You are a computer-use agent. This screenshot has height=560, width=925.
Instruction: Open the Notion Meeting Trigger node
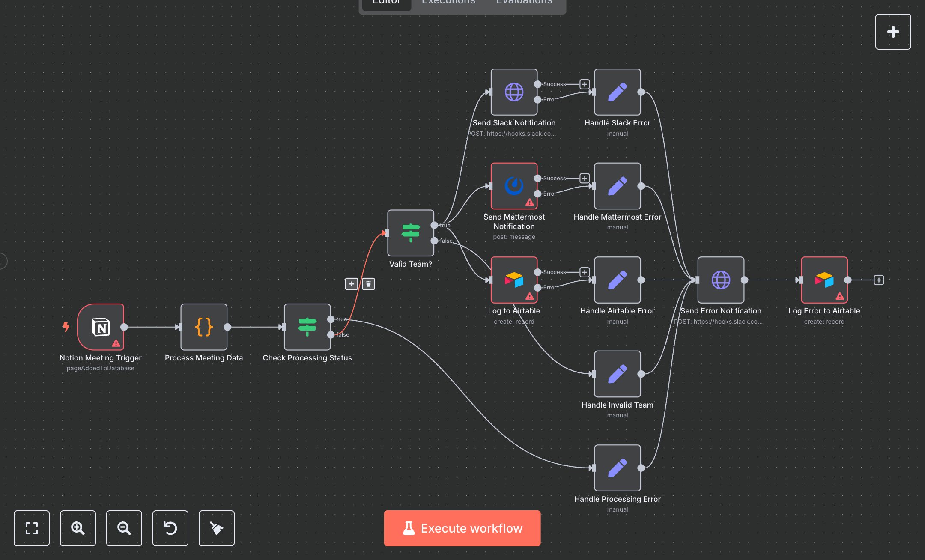click(101, 328)
